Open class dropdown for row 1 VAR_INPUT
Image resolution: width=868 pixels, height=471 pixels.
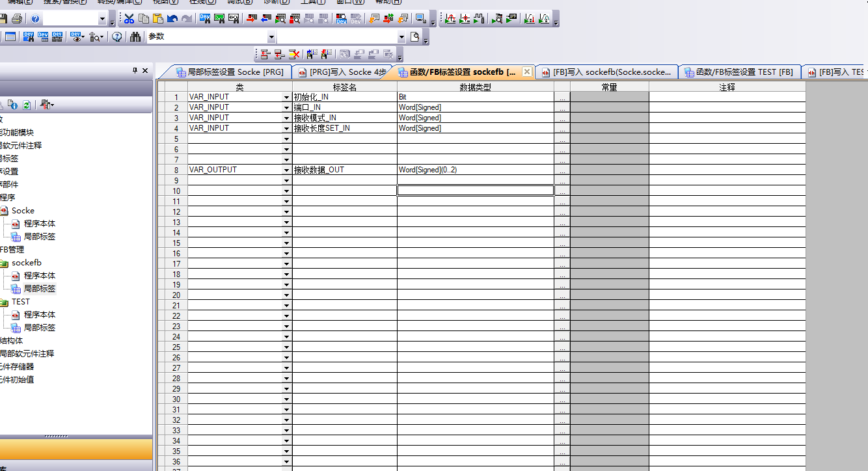pos(286,97)
